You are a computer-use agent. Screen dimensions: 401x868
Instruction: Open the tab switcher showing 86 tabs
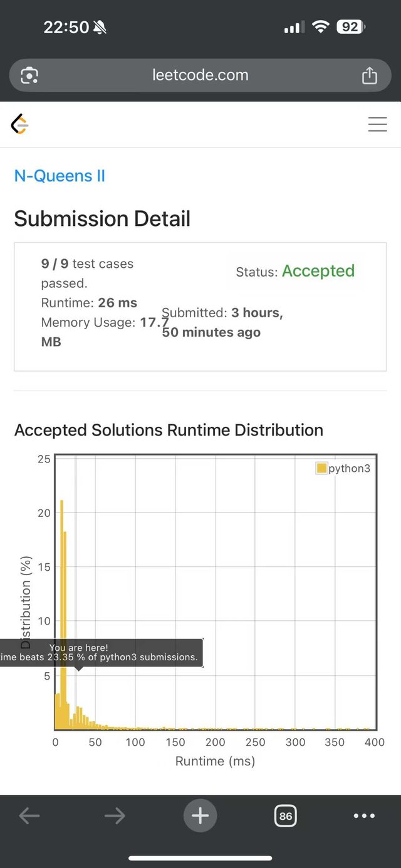click(286, 815)
